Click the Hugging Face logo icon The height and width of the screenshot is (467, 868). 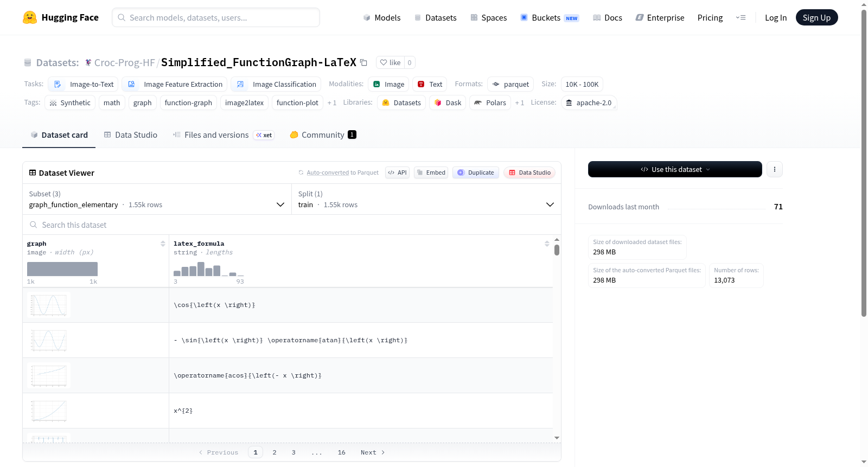point(30,17)
